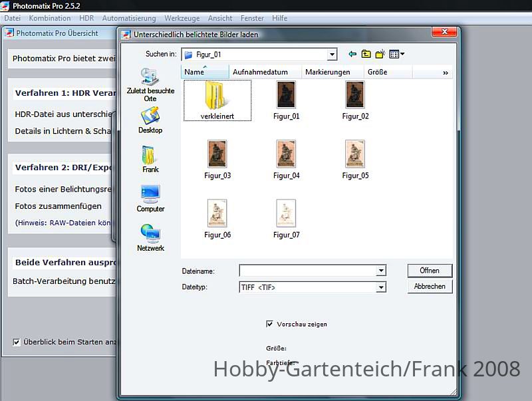Click the dialog resize grip corner
The width and height of the screenshot is (532, 401).
pos(453,392)
